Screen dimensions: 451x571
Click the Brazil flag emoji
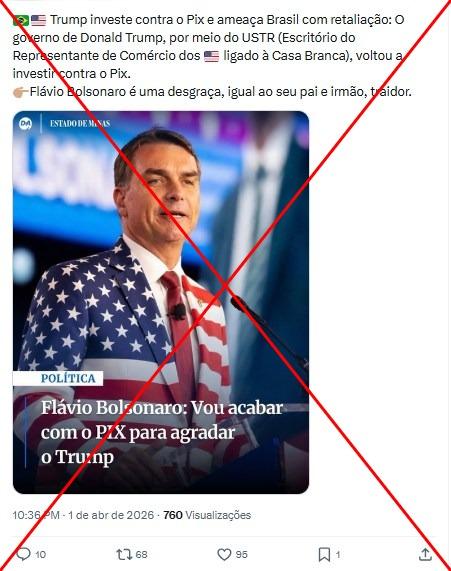[x=21, y=20]
